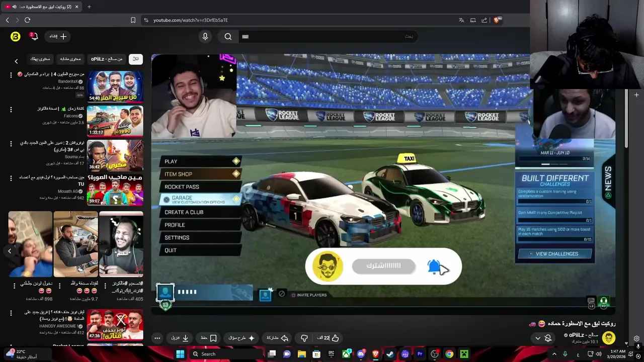Open the three-dot more actions under video
The height and width of the screenshot is (362, 644).
click(x=157, y=338)
